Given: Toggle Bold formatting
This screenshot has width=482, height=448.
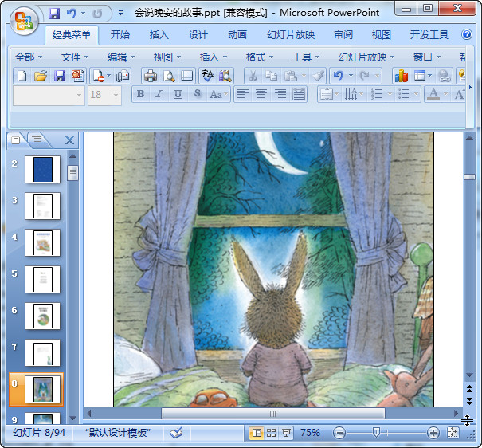Looking at the screenshot, I should (x=140, y=94).
